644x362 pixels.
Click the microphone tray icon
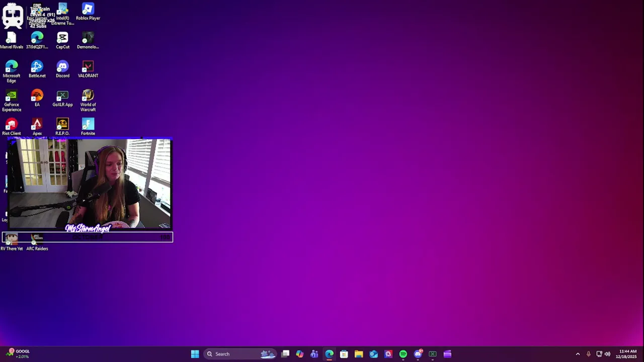tap(589, 354)
